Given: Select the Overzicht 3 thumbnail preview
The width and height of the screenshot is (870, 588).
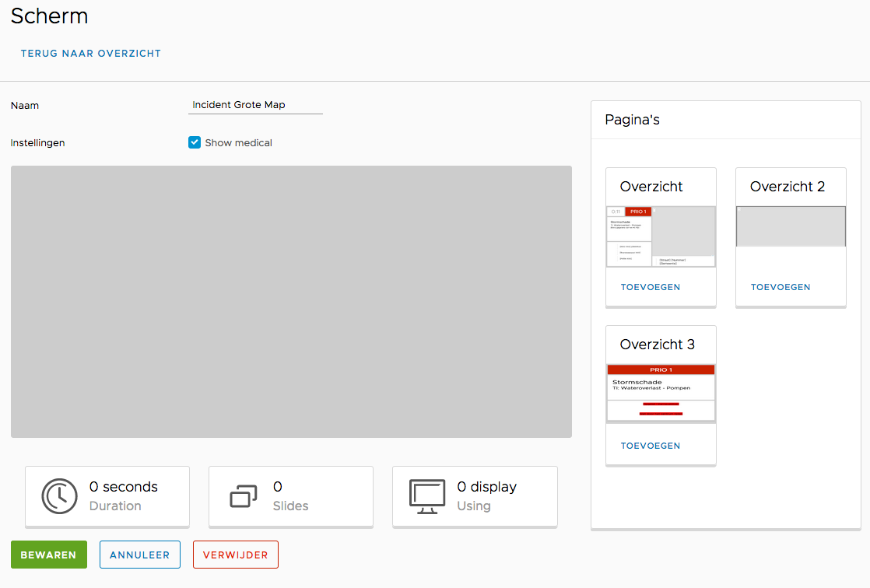Looking at the screenshot, I should 661,393.
